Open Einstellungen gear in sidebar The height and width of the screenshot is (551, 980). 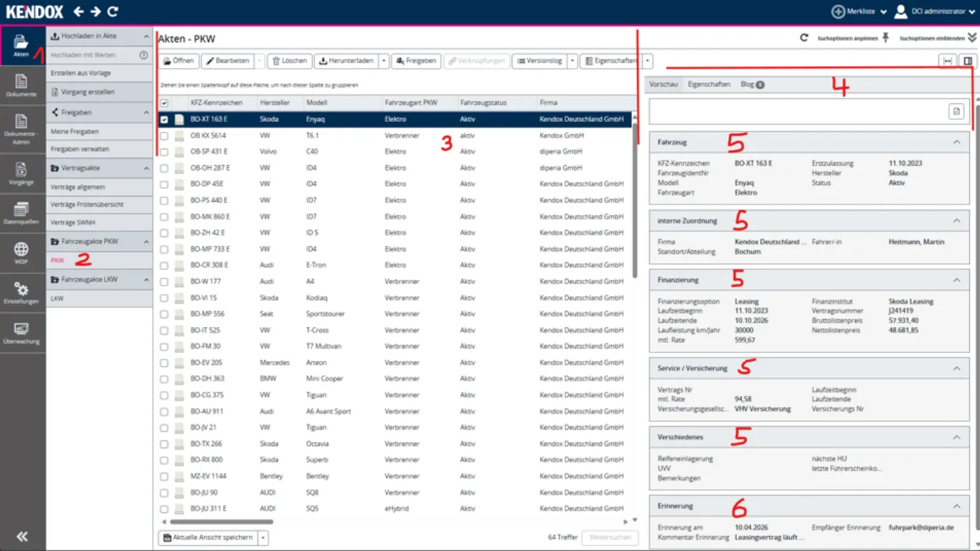click(22, 293)
